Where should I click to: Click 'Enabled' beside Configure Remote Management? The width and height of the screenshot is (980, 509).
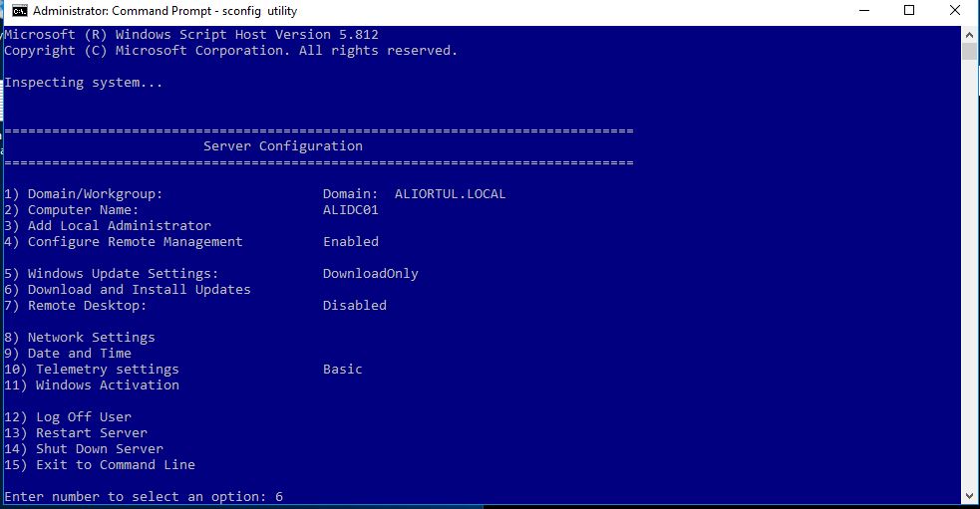[350, 242]
